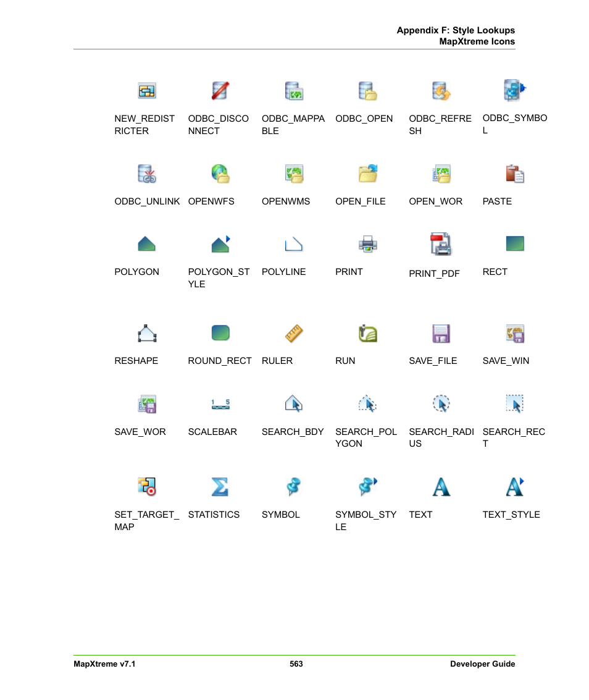Click the SEARCH_BDY boundary select icon
The width and height of the screenshot is (589, 700).
click(294, 403)
